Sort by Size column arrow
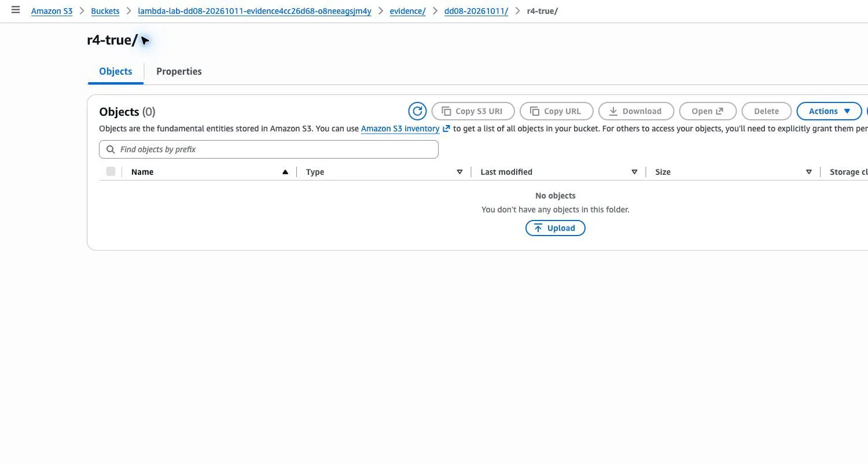868x463 pixels. tap(809, 172)
